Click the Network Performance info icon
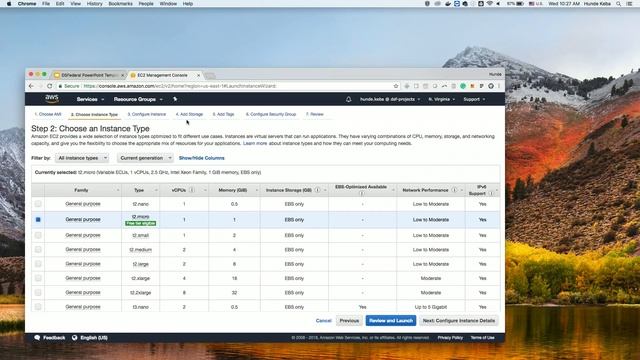 (454, 190)
